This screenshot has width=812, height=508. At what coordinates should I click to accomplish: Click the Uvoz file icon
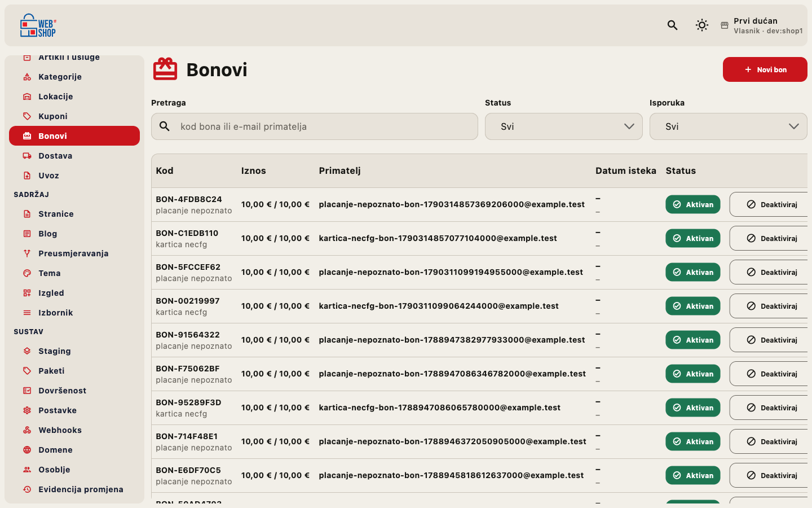(x=27, y=176)
